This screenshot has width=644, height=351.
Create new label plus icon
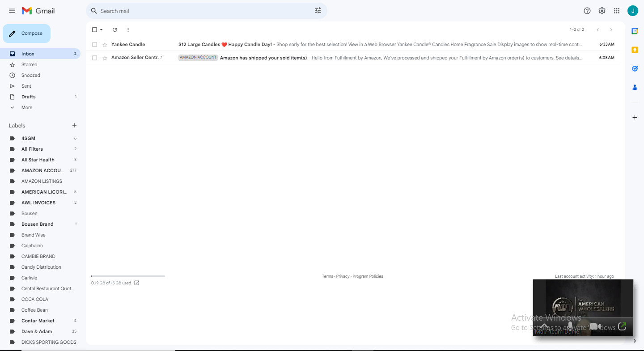[x=74, y=126]
